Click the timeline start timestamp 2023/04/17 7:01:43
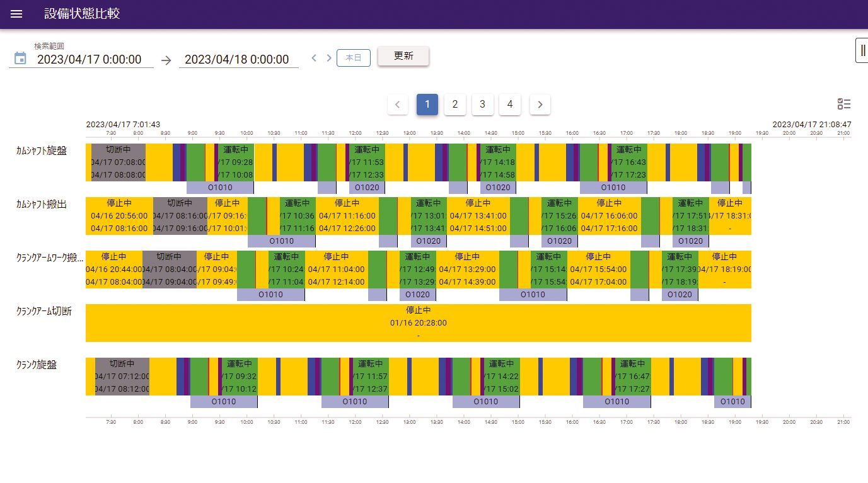Image resolution: width=868 pixels, height=483 pixels. [124, 125]
